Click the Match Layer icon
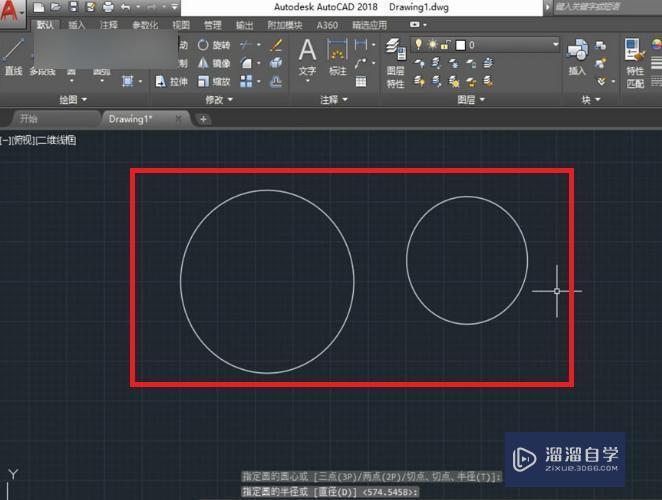Image resolution: width=662 pixels, height=500 pixels. pyautogui.click(x=488, y=81)
